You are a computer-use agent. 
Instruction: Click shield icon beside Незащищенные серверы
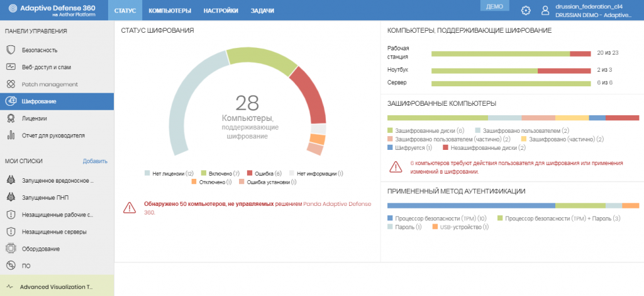pyautogui.click(x=11, y=232)
